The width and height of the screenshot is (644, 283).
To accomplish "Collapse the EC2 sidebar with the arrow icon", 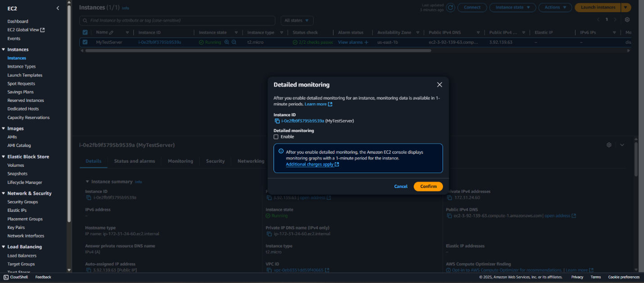I will pyautogui.click(x=58, y=8).
